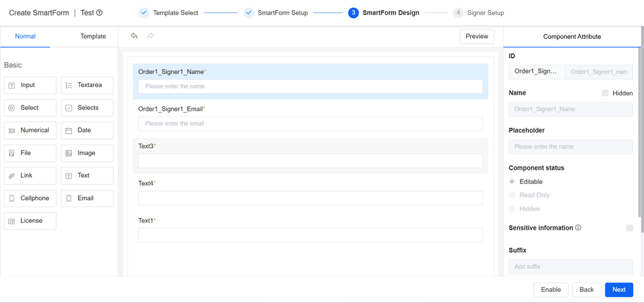Switch to the Template tab

[93, 37]
